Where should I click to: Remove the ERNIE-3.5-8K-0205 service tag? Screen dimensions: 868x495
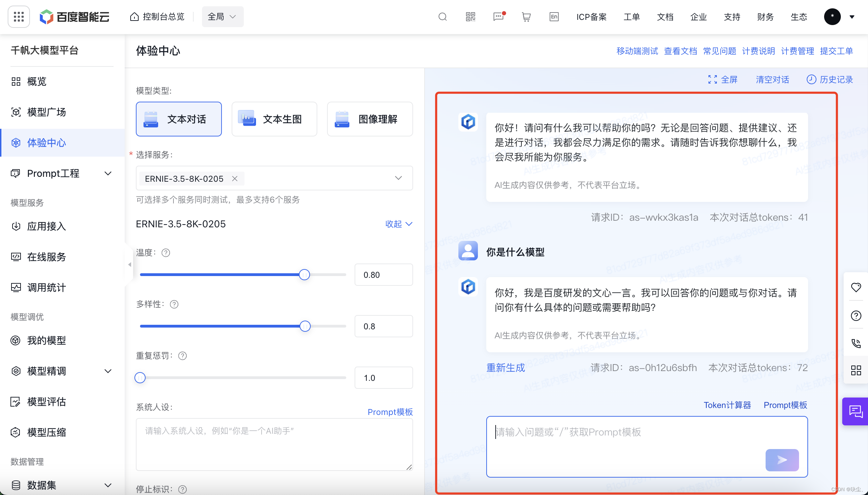coord(235,179)
